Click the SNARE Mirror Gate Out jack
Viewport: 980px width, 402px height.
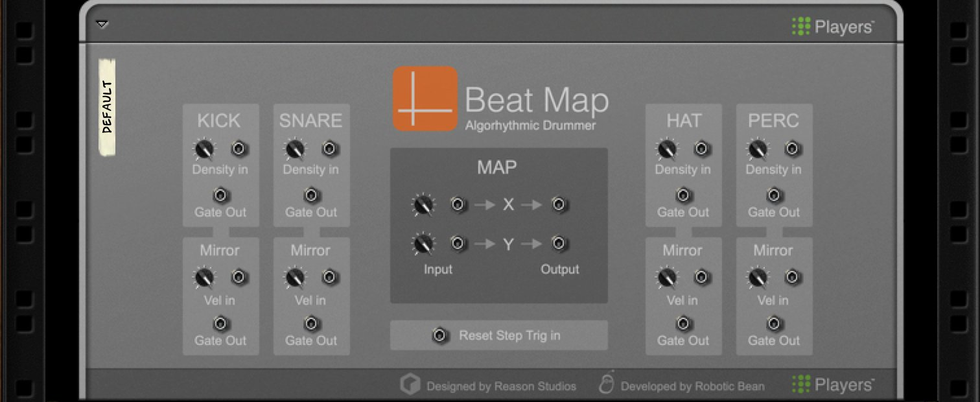[312, 323]
